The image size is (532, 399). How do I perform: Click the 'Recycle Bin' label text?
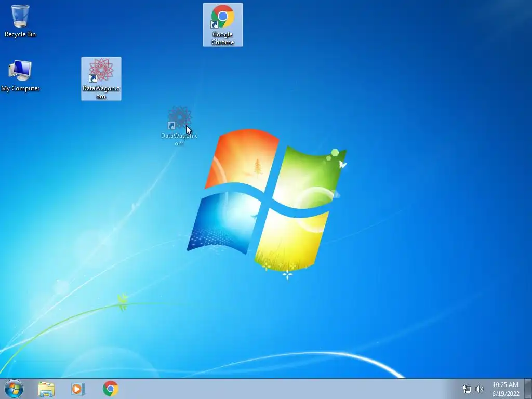pyautogui.click(x=20, y=34)
